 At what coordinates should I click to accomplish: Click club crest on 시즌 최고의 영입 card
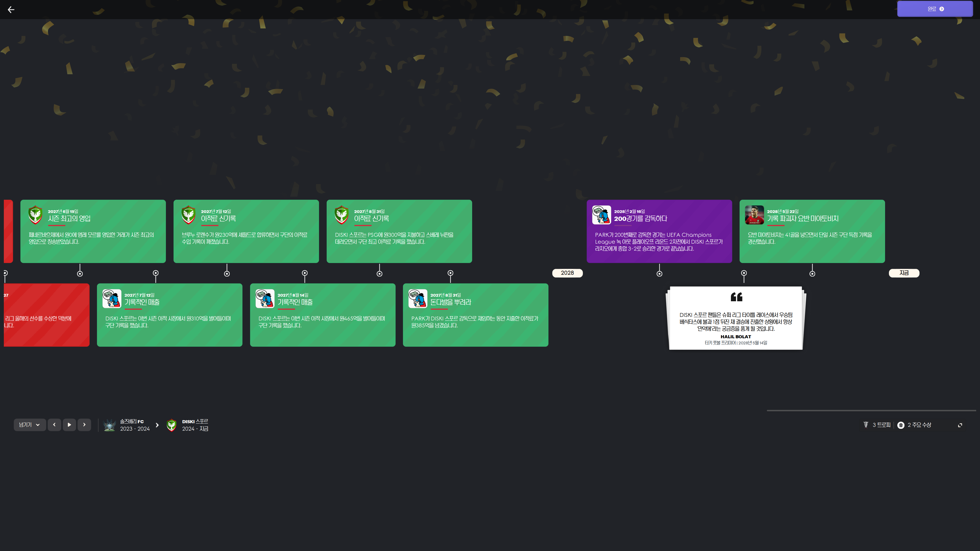pos(35,215)
